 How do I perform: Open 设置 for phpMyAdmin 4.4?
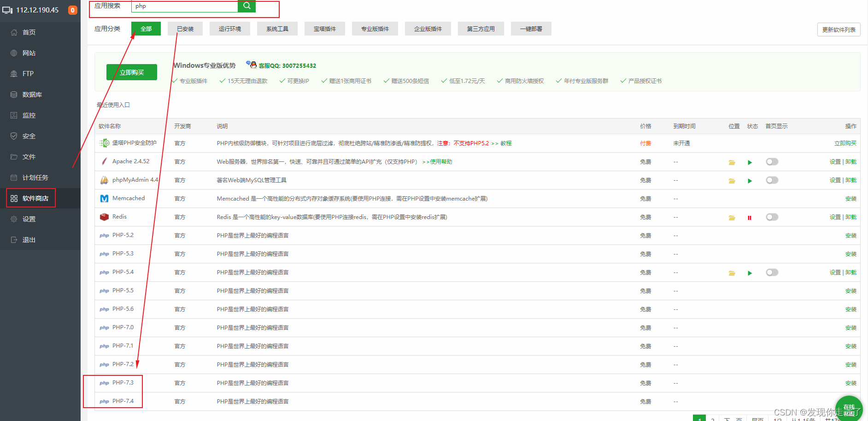click(835, 180)
